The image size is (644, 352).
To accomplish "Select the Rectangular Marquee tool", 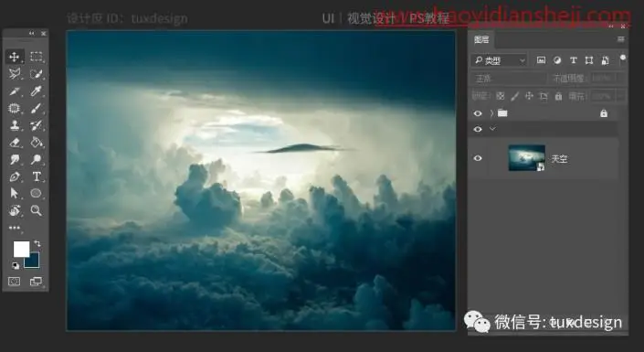I will point(37,57).
